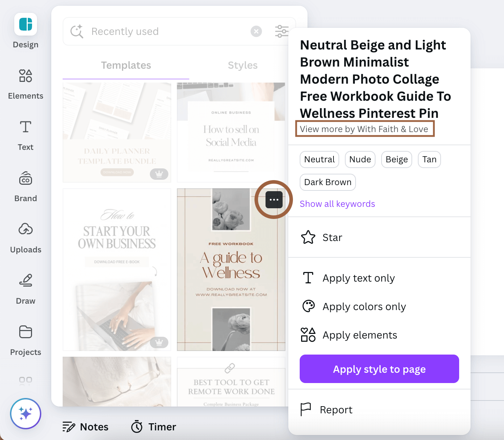Screen dimensions: 504x440
Task: Choose Apply colors only
Action: pos(364,306)
